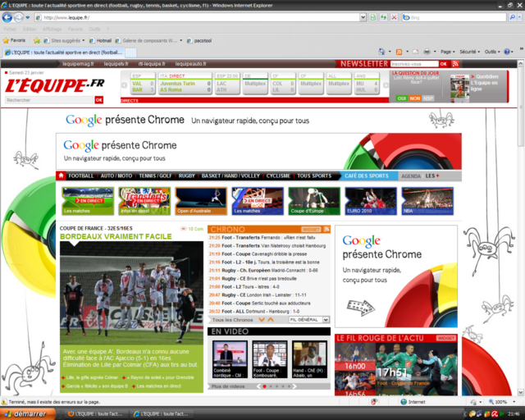The width and height of the screenshot is (525, 420).
Task: Click the RSS icon in the Chrono header
Action: pos(326,229)
